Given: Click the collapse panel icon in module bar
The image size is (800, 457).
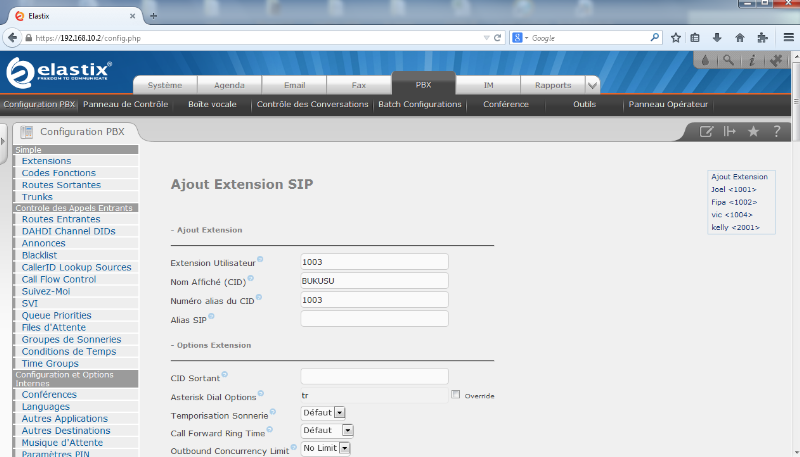Looking at the screenshot, I should pos(730,132).
